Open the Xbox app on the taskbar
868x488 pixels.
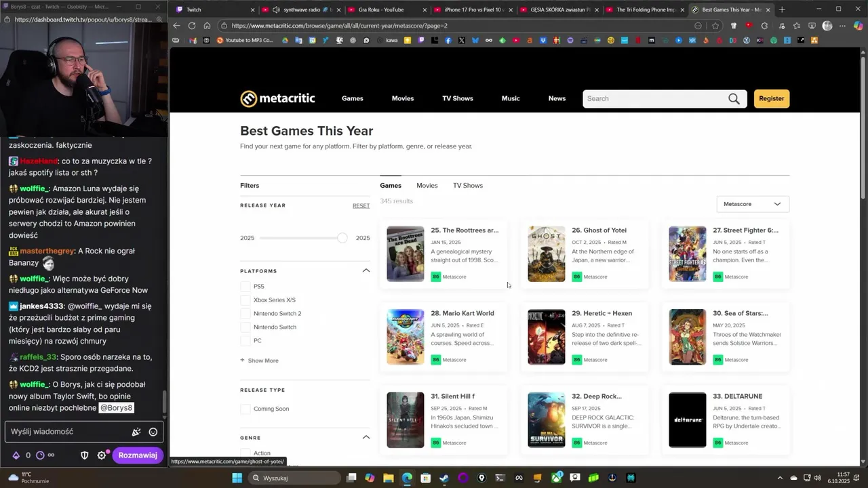click(556, 478)
